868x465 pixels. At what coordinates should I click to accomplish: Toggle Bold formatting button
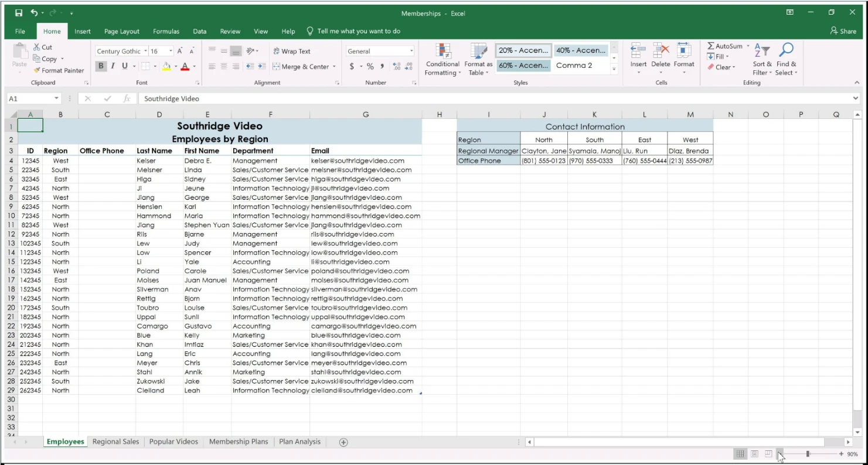[x=101, y=66]
